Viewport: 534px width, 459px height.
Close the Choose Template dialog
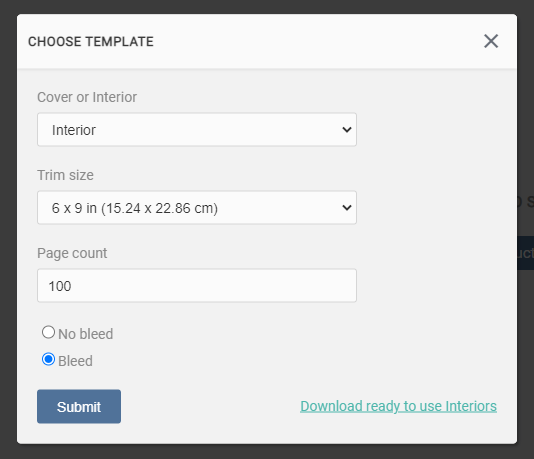pyautogui.click(x=491, y=41)
